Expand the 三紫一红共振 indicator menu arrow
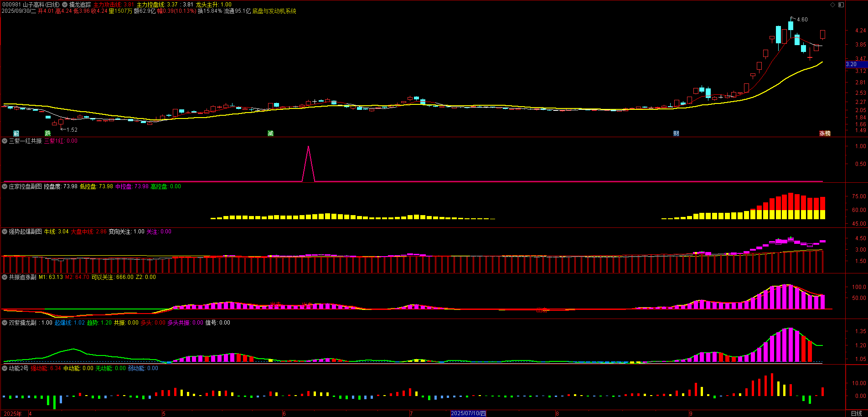Viewport: 868px width, 417px height. coord(5,141)
